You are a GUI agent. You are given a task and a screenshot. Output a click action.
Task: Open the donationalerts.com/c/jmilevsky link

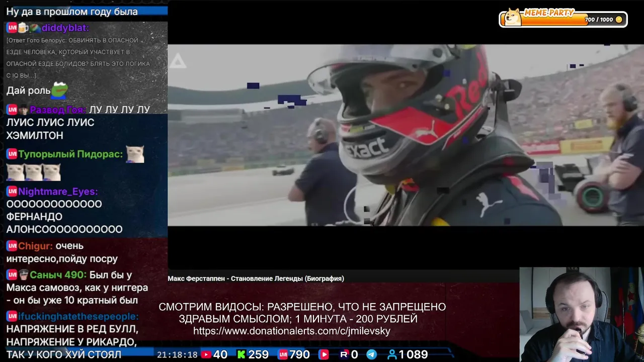292,331
